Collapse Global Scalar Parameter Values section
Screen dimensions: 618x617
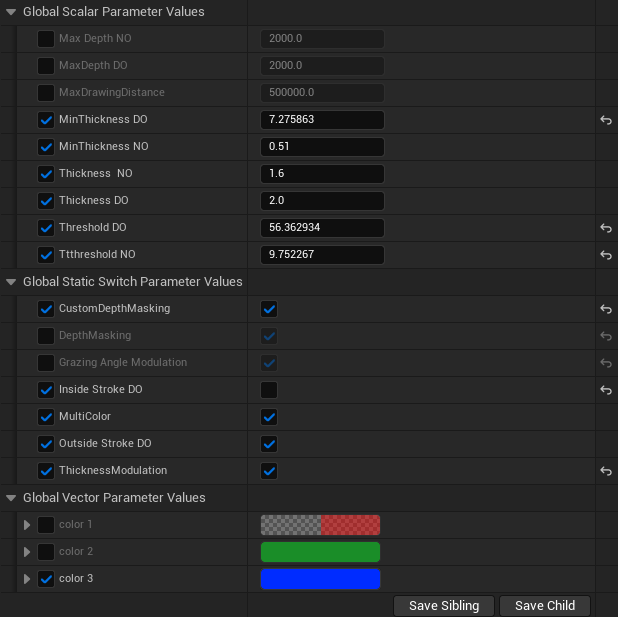point(11,12)
